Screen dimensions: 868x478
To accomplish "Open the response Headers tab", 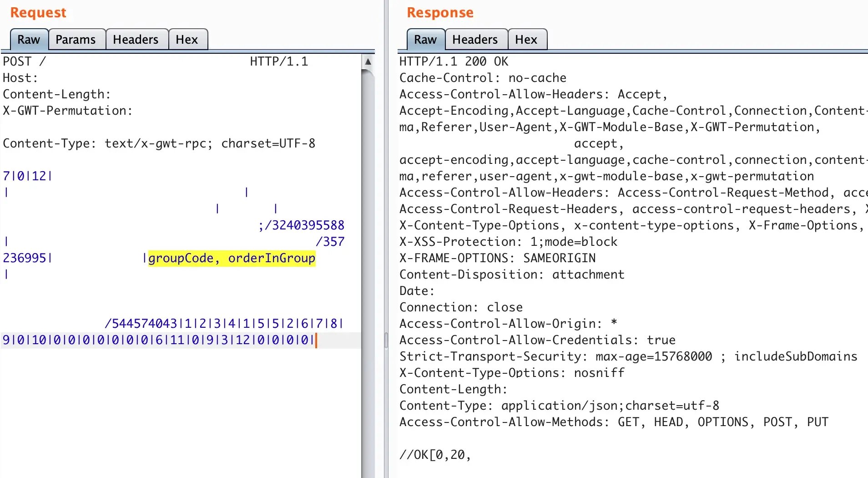I will (x=474, y=40).
